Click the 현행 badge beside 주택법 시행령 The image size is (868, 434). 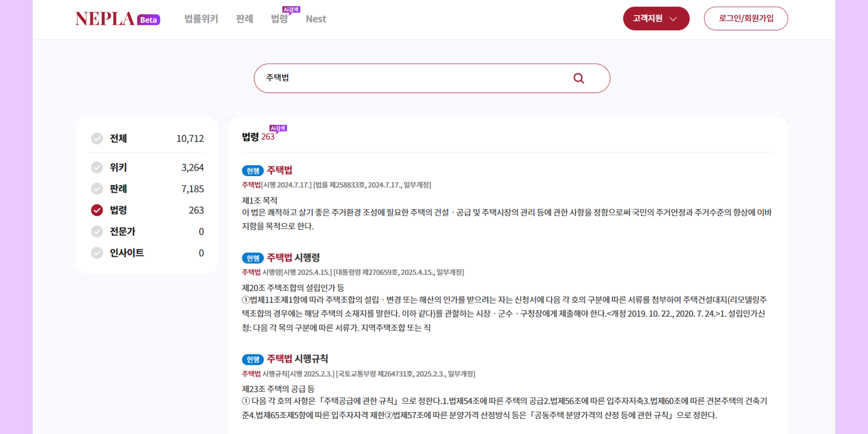[253, 258]
